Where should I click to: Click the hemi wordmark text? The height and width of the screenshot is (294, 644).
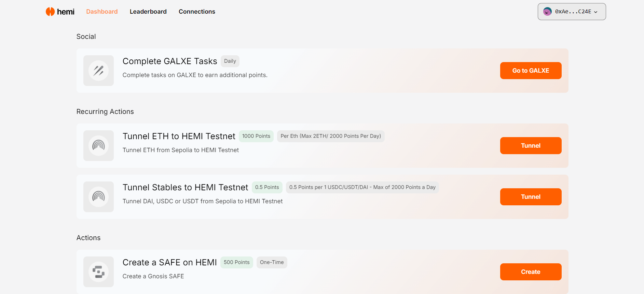coord(66,12)
